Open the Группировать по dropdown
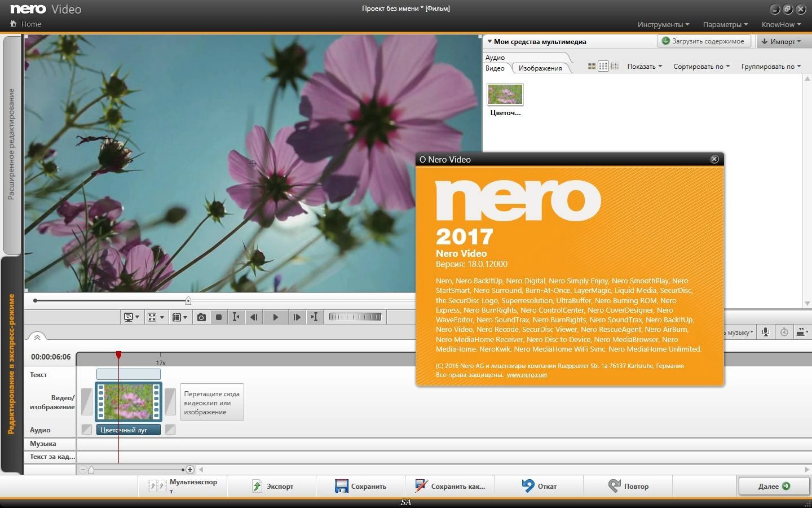Screen dimensions: 812x508 [771, 67]
